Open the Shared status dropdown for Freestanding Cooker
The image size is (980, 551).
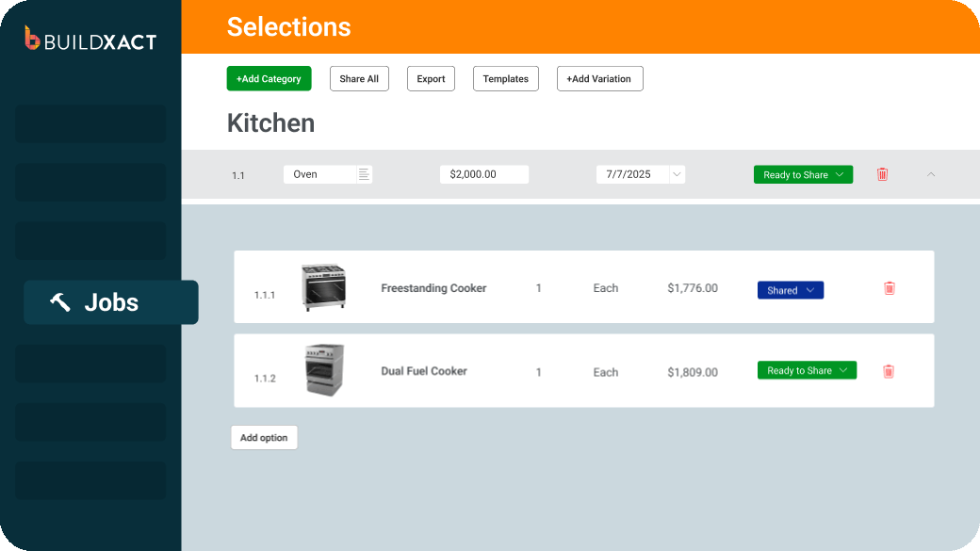click(x=790, y=289)
